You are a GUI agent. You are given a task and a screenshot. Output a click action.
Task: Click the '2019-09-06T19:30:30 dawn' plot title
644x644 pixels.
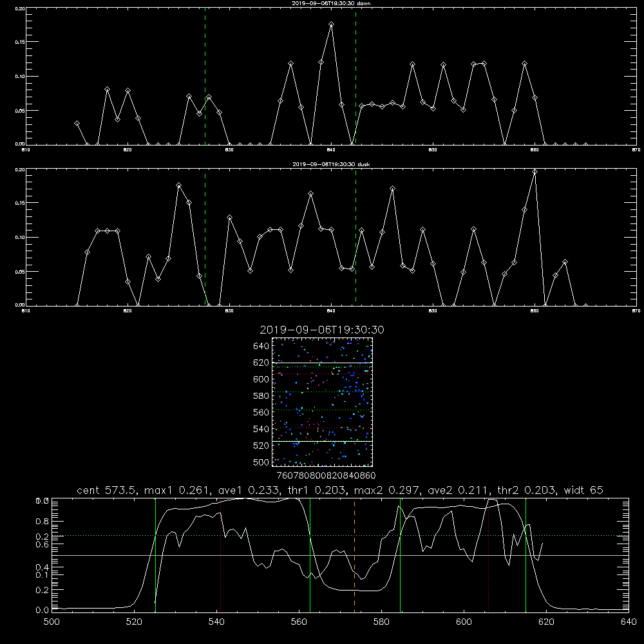[331, 3]
